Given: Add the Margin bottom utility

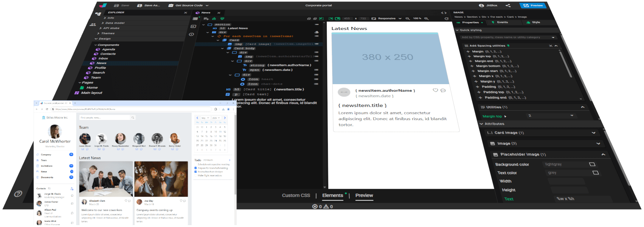Looking at the screenshot, I should (472, 66).
